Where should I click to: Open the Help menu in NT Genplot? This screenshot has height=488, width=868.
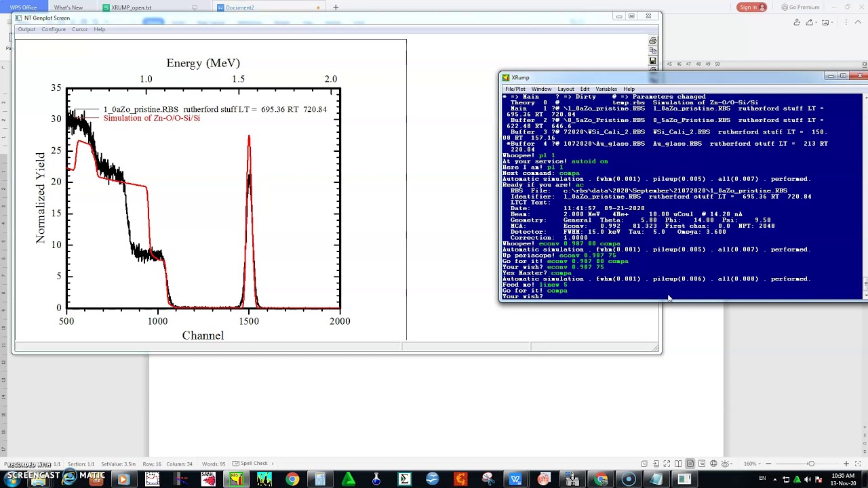pyautogui.click(x=100, y=29)
